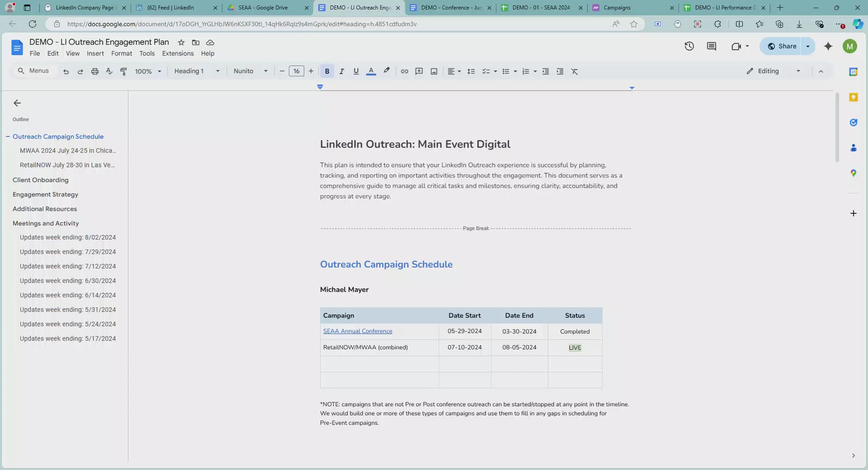
Task: Open a new browser tab
Action: pos(780,8)
